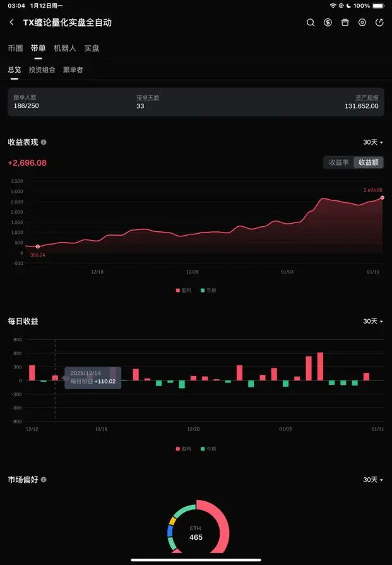Toggle 盈利 legend in 每日收益 chart
392x565 pixels.
[184, 449]
